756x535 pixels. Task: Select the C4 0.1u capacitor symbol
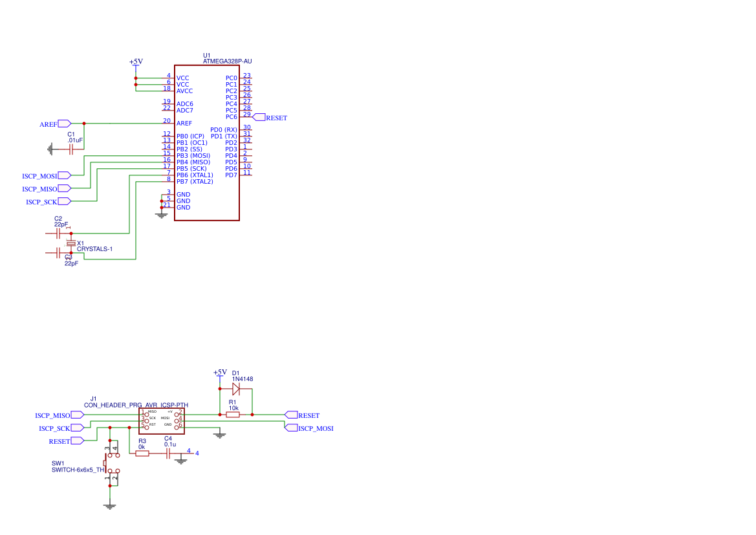click(x=168, y=453)
